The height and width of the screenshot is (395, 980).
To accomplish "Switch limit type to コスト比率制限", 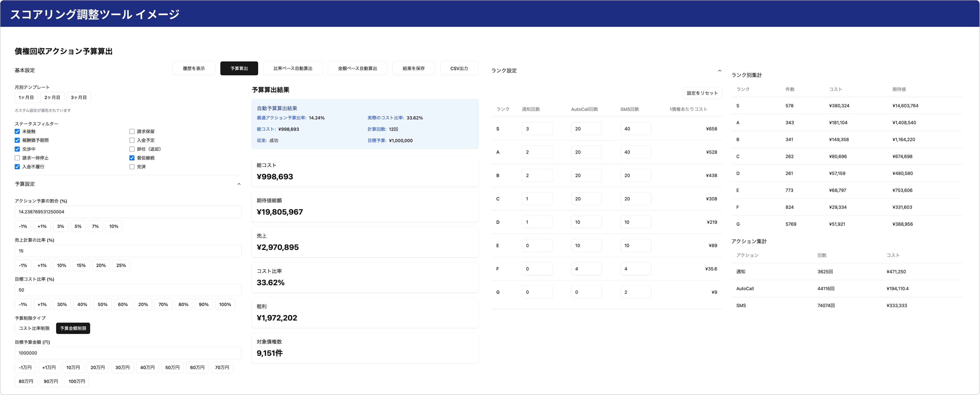I will tap(34, 328).
